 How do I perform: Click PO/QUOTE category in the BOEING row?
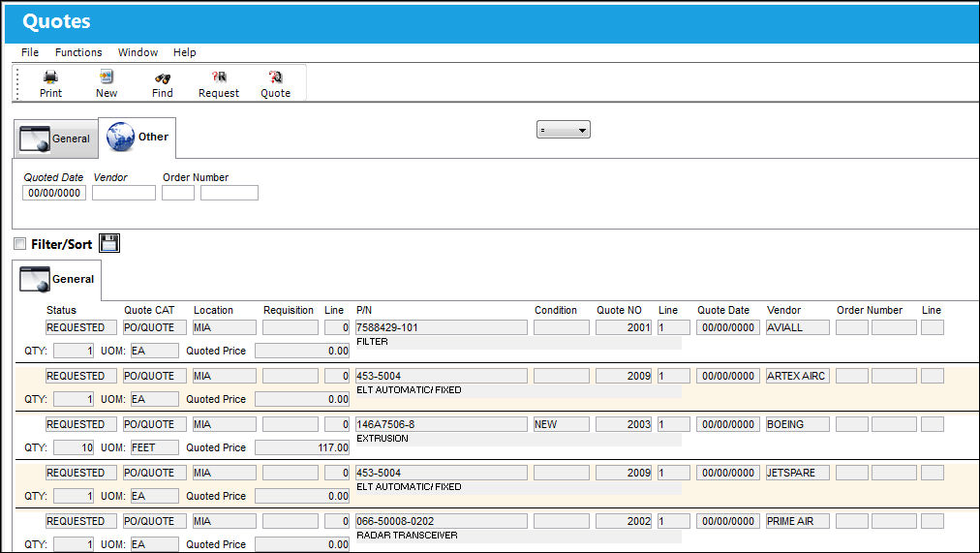154,424
